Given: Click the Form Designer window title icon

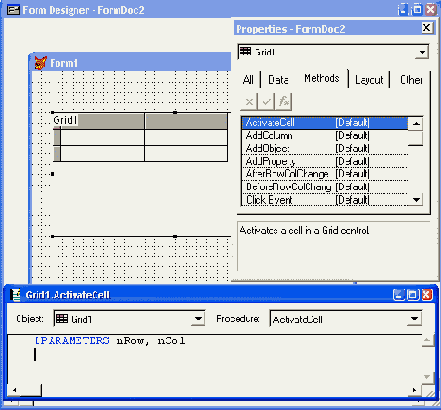Looking at the screenshot, I should click(13, 10).
